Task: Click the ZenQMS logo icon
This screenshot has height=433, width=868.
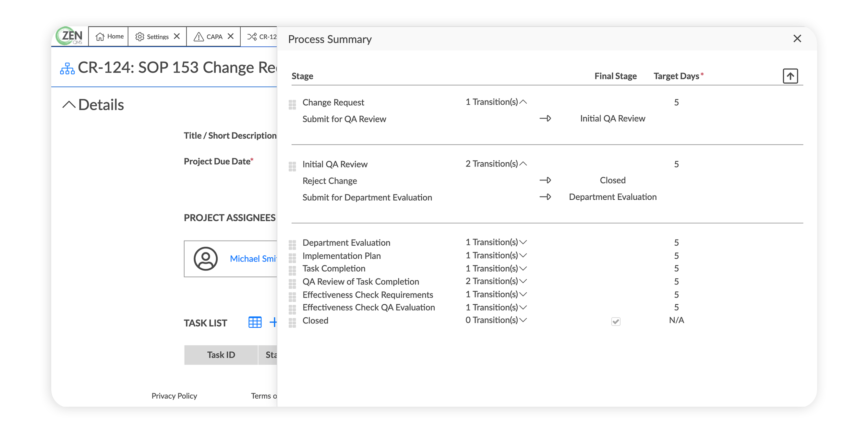Action: coord(70,36)
